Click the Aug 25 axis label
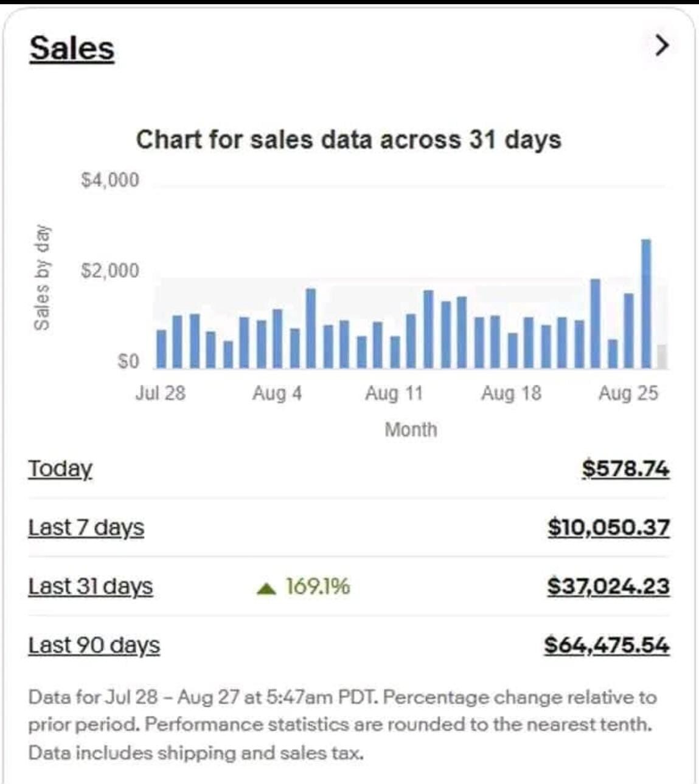Viewport: 699px width, 784px height. tap(628, 393)
